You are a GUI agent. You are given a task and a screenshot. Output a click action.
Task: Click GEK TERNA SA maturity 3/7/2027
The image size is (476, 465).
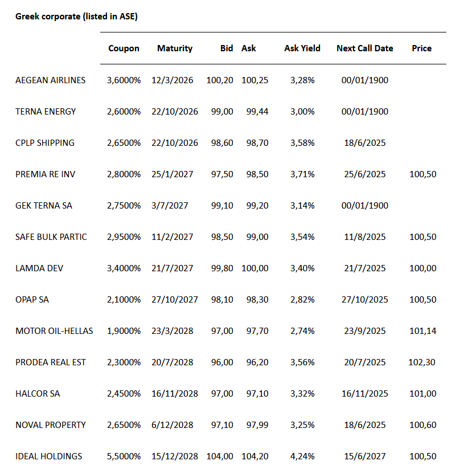point(170,206)
